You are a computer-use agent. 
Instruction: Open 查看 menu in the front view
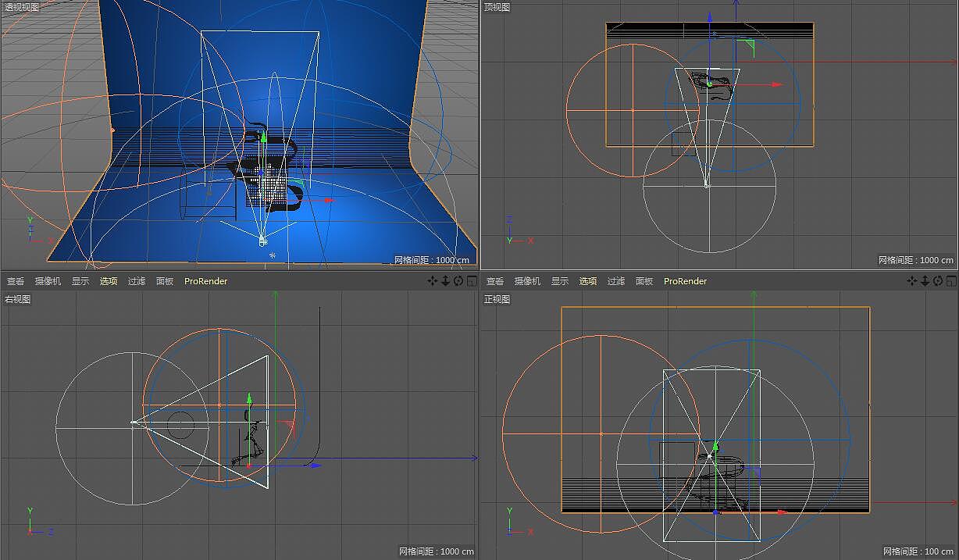(495, 281)
